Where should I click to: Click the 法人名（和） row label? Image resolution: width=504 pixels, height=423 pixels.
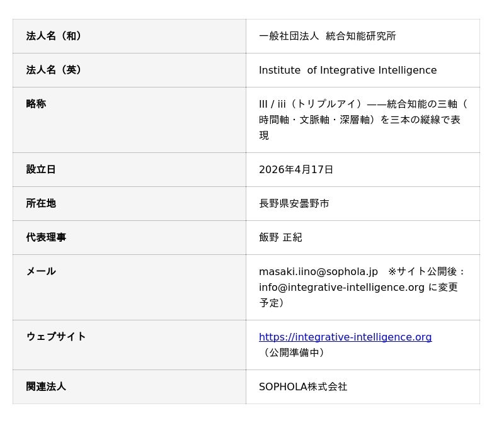coord(54,36)
